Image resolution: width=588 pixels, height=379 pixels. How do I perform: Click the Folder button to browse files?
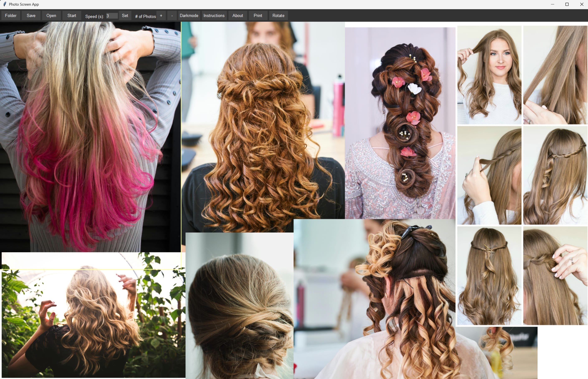[x=11, y=15]
